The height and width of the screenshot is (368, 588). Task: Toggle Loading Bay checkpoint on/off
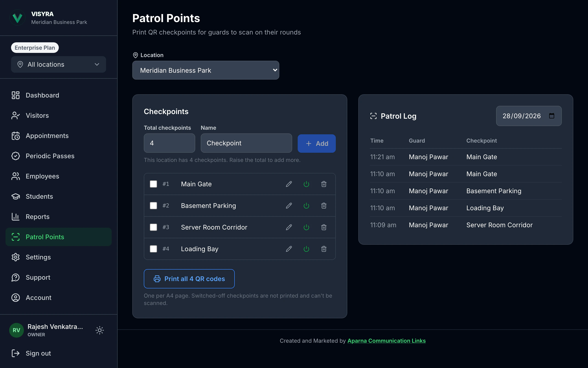pos(306,249)
